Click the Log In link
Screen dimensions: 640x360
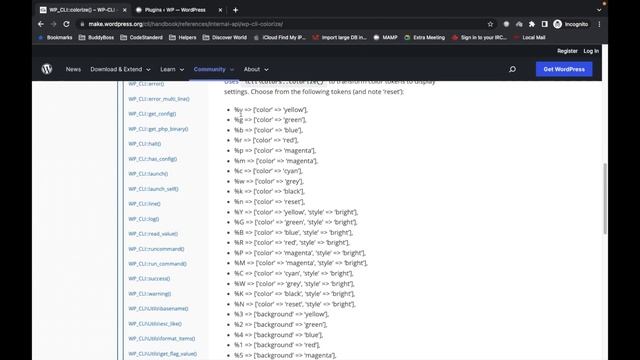591,51
